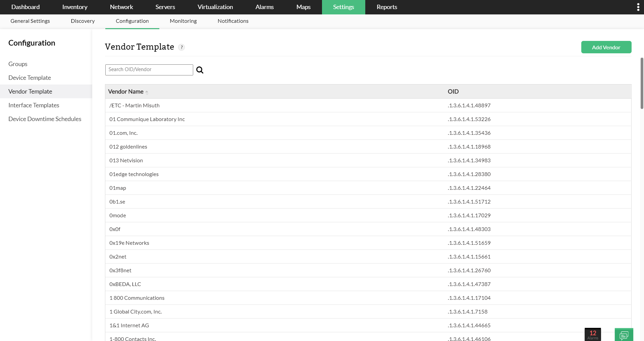Open the Alarms menu

(265, 7)
